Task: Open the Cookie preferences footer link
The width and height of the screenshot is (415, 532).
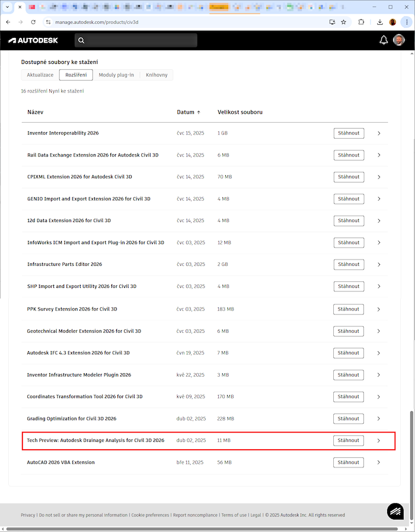Action: point(150,515)
